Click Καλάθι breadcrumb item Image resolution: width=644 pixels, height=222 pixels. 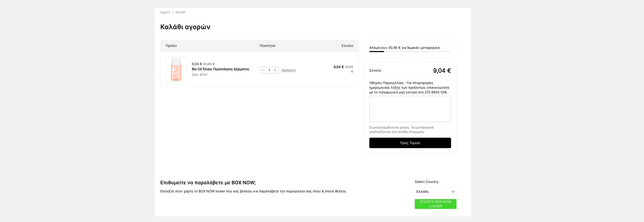[x=180, y=12]
